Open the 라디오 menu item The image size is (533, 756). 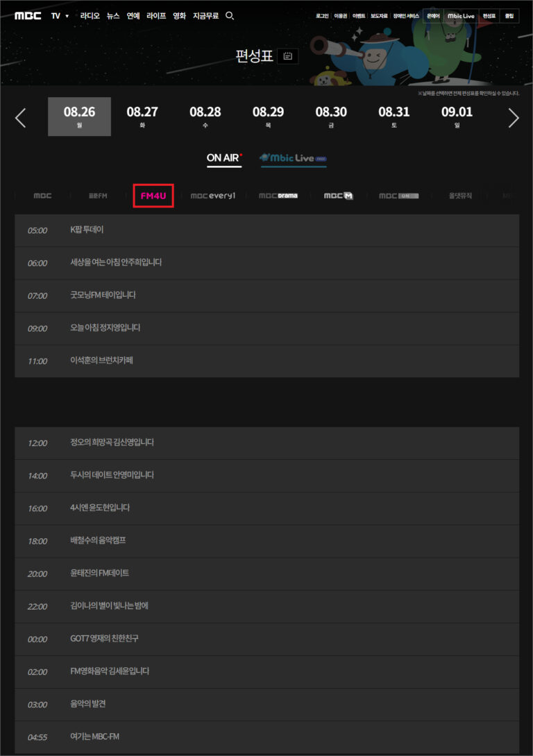[x=90, y=16]
